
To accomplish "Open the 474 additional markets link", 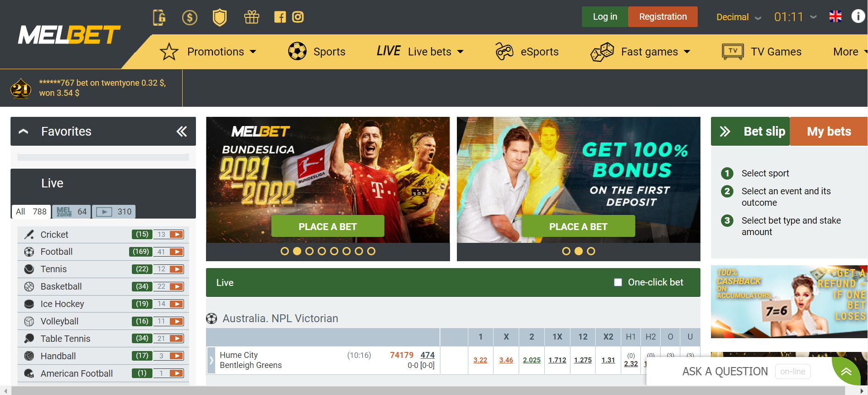I will coord(428,355).
